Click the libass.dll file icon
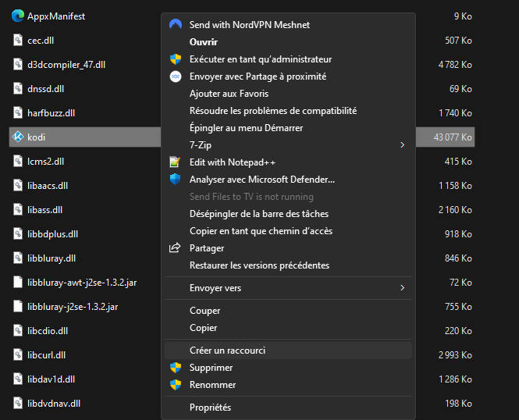This screenshot has width=519, height=420. 18,209
